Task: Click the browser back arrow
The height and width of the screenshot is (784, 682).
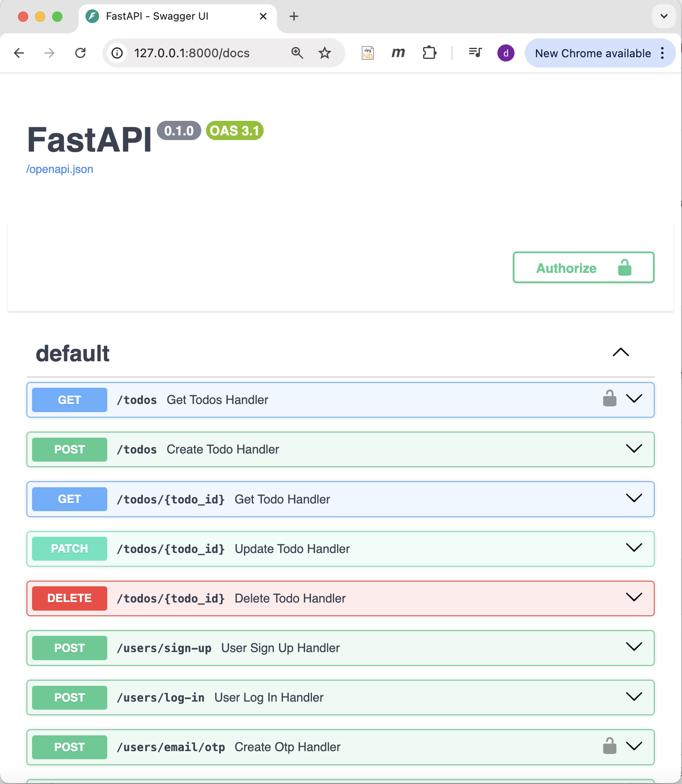Action: [x=19, y=53]
